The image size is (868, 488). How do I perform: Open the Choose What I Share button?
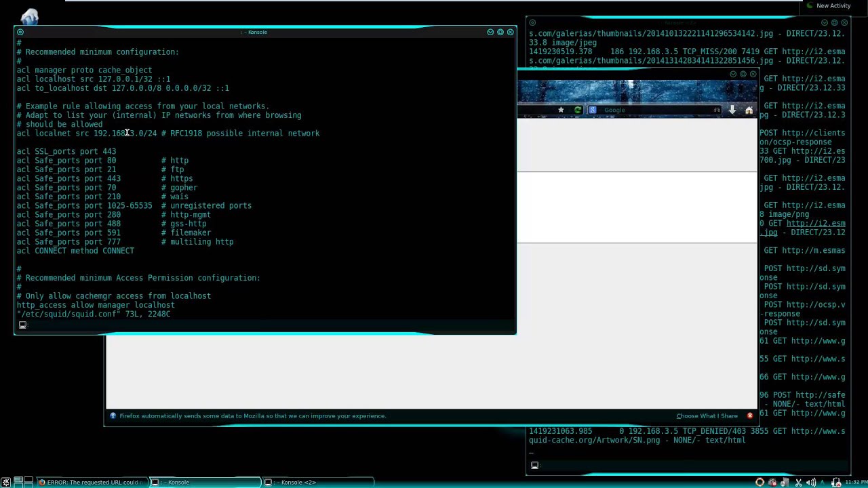pyautogui.click(x=707, y=416)
